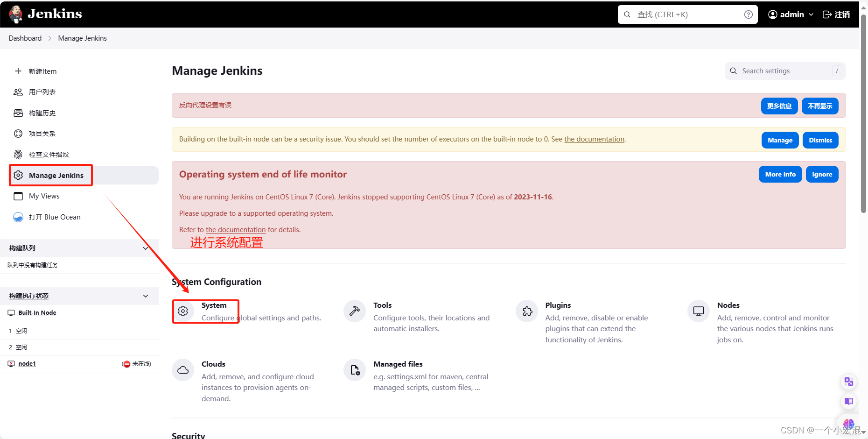Go to Dashboard via breadcrumb
The image size is (868, 439).
[25, 38]
